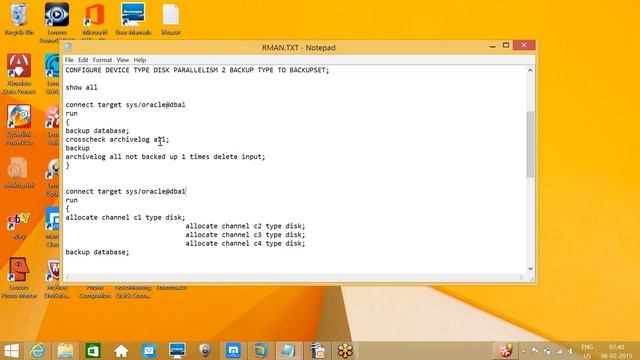
Task: Open the shield security icon on taskbar
Action: click(205, 351)
